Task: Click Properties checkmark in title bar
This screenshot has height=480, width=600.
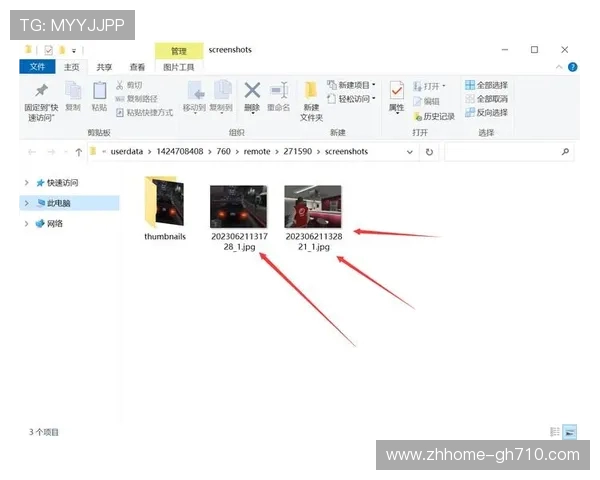Action: (49, 50)
